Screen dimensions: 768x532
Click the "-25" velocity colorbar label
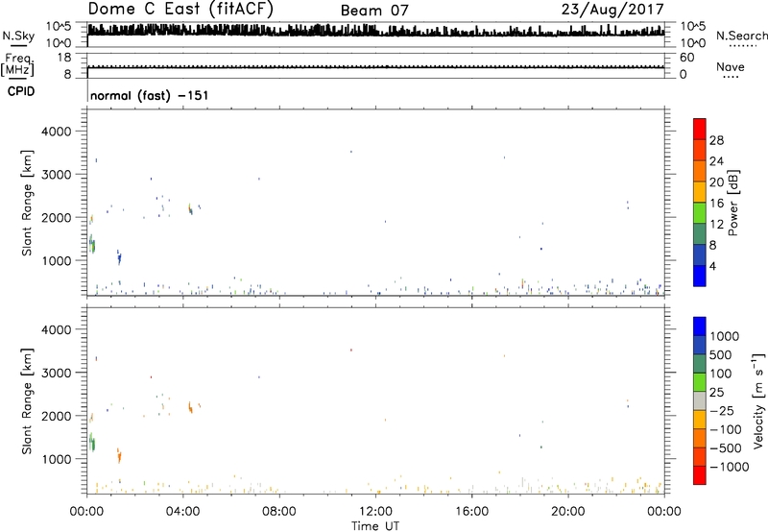click(722, 411)
